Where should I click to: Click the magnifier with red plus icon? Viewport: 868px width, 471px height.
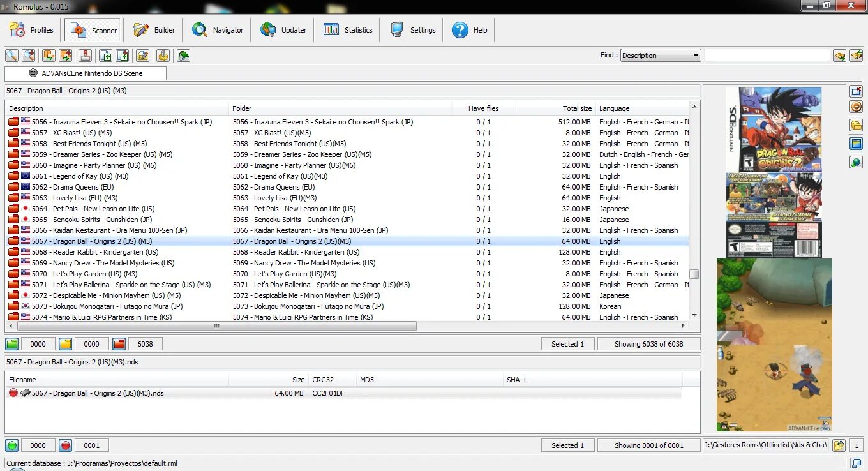pos(28,56)
